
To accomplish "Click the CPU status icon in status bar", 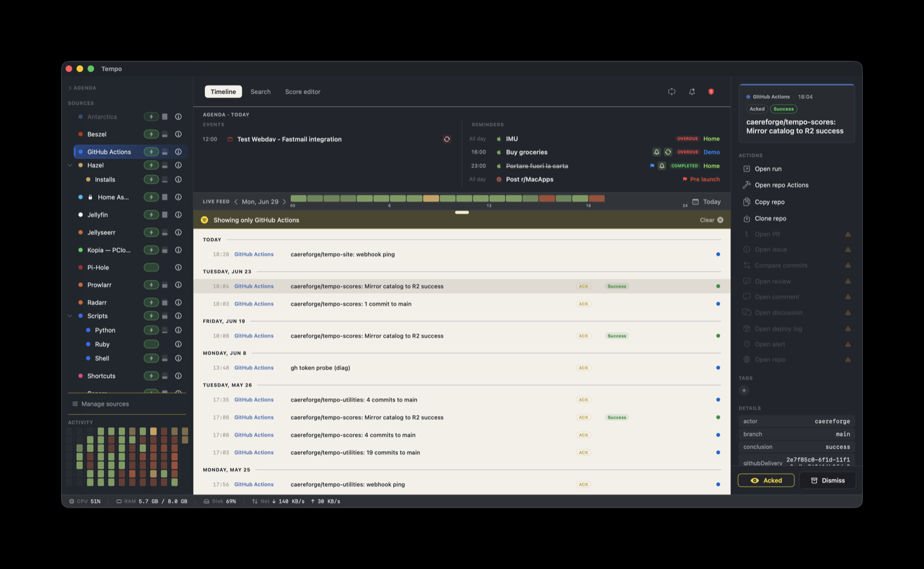I will coord(72,501).
